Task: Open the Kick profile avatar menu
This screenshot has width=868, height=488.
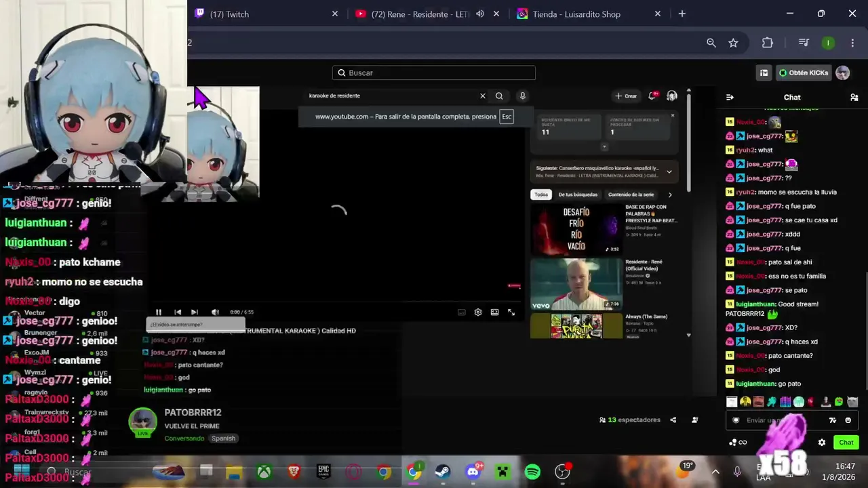Action: point(843,73)
